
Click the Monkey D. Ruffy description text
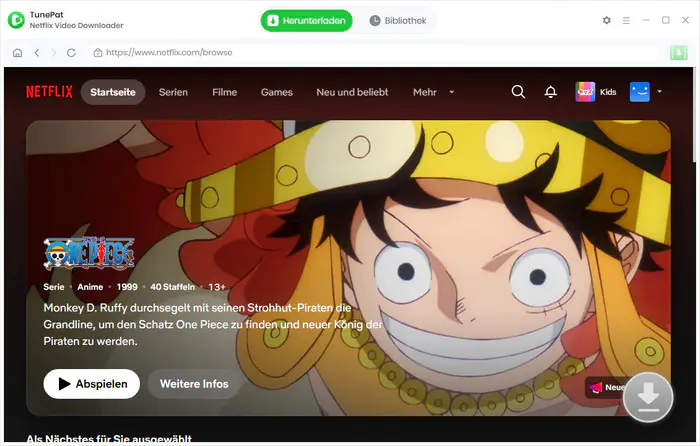click(x=213, y=325)
